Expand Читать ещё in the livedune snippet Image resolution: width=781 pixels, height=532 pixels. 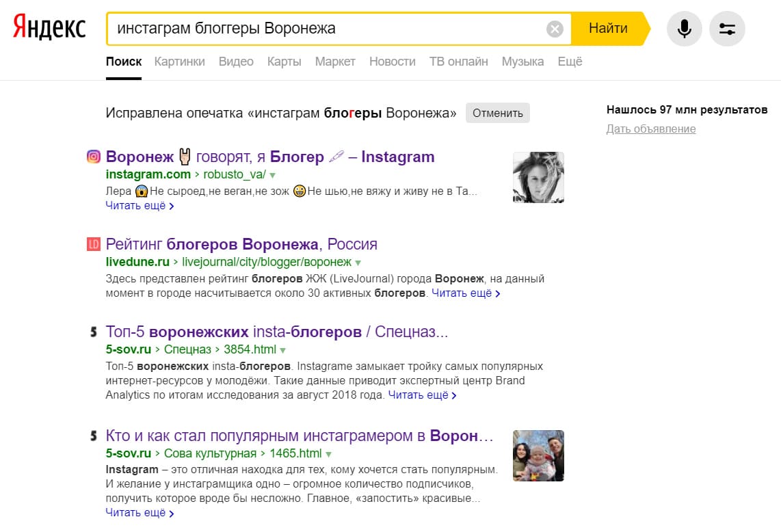click(466, 293)
